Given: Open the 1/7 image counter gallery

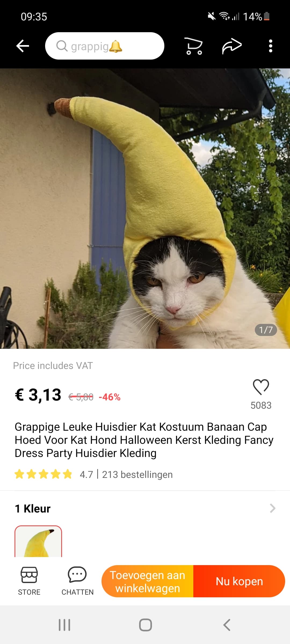Looking at the screenshot, I should (x=266, y=330).
